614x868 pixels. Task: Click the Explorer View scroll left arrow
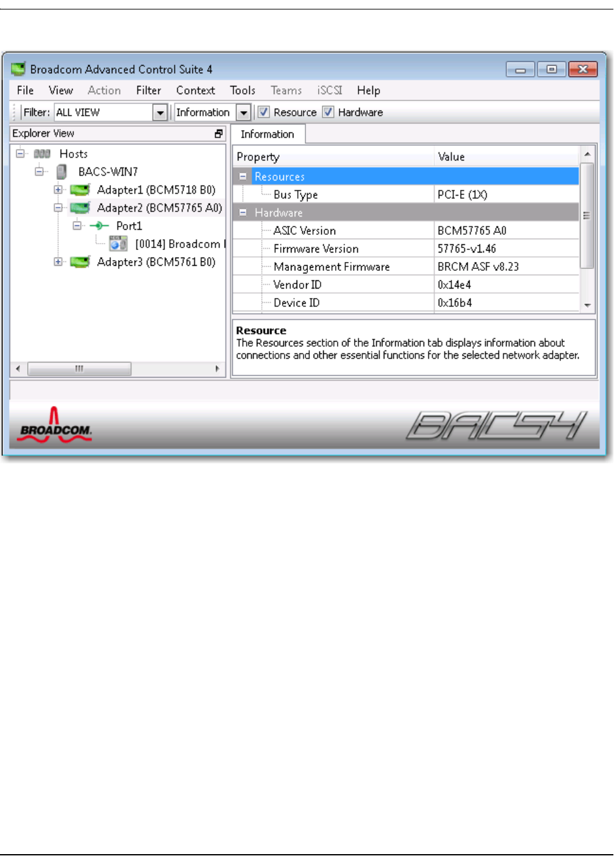coord(18,369)
